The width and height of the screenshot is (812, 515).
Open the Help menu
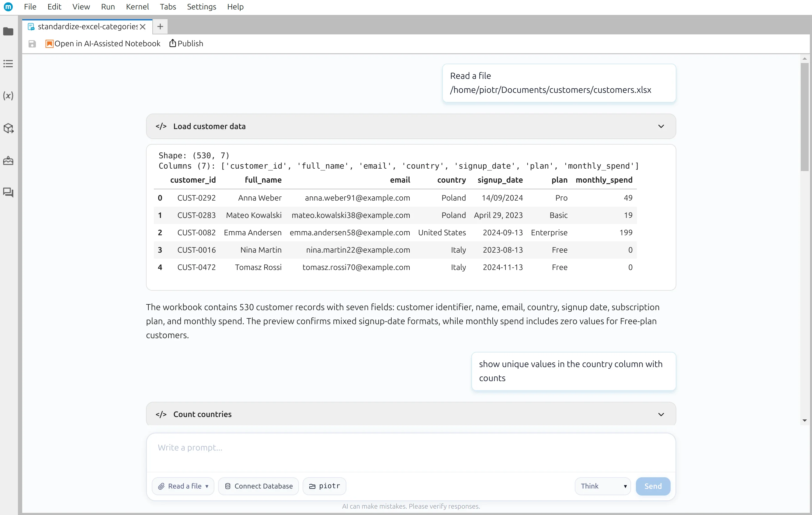click(x=235, y=7)
